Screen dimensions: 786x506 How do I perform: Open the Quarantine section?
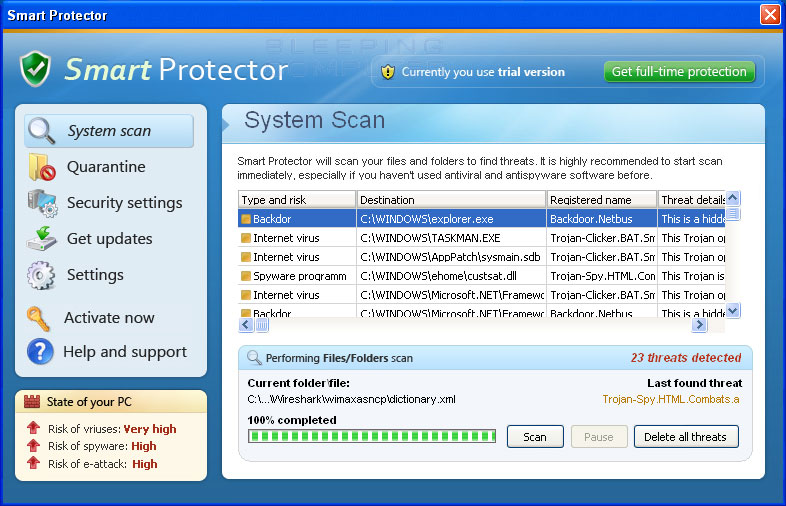pos(106,167)
